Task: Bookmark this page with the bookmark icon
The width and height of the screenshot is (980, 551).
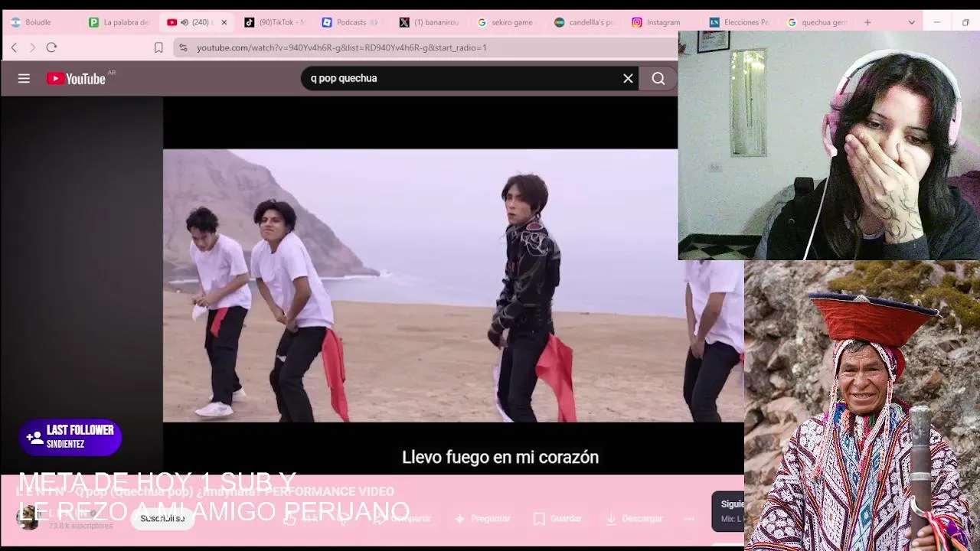Action: (158, 47)
